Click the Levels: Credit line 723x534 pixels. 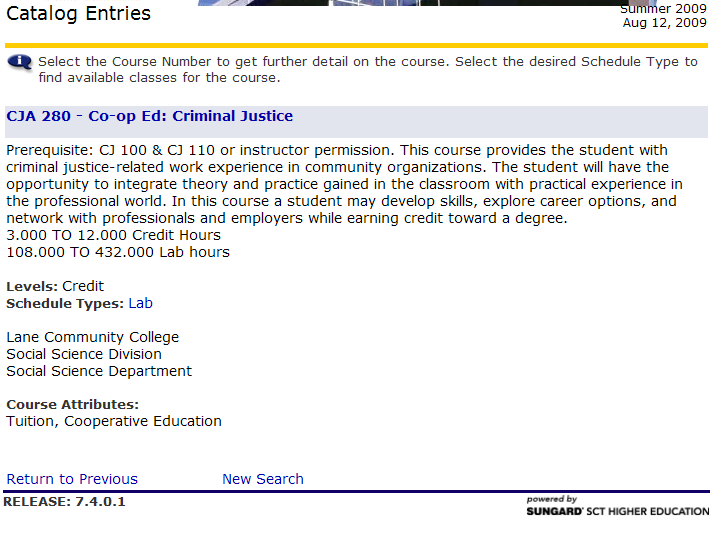pyautogui.click(x=55, y=286)
